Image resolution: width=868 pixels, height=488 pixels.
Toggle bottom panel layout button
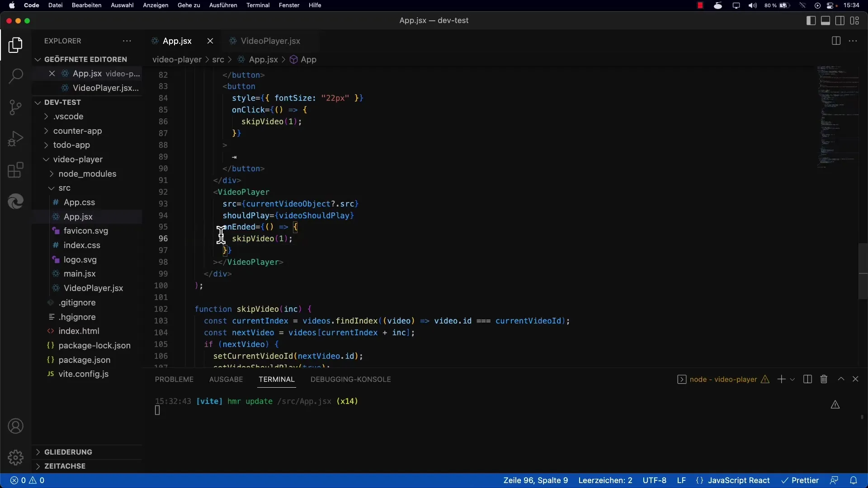tap(826, 21)
